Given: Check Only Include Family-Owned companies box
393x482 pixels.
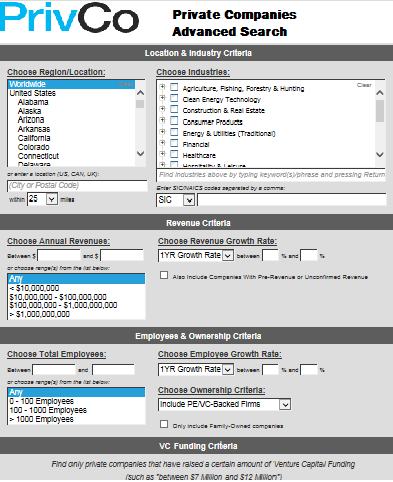Looking at the screenshot, I should (x=164, y=424).
